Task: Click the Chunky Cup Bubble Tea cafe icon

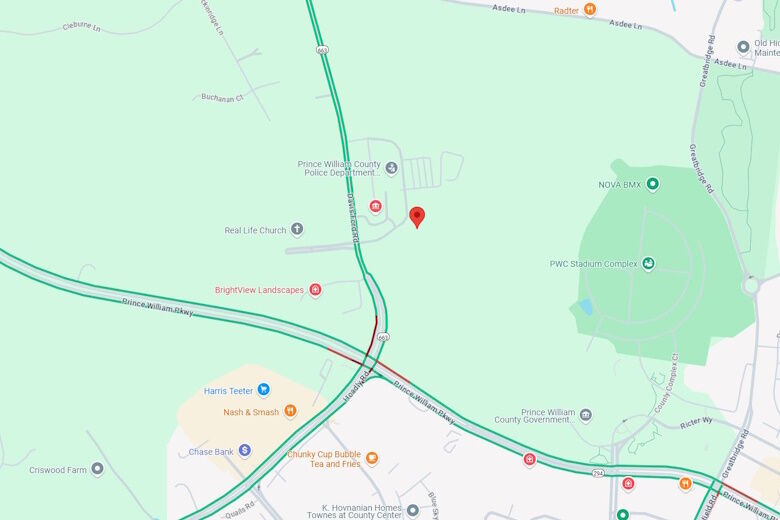Action: pyautogui.click(x=372, y=458)
